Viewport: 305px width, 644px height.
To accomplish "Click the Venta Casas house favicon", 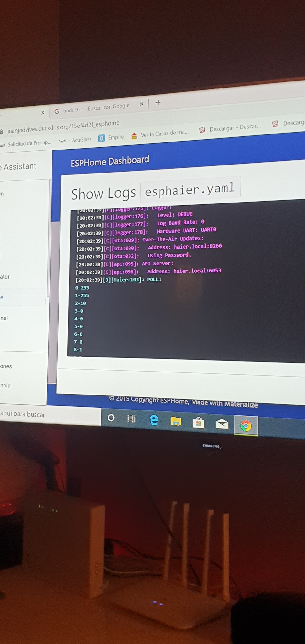I will (134, 136).
